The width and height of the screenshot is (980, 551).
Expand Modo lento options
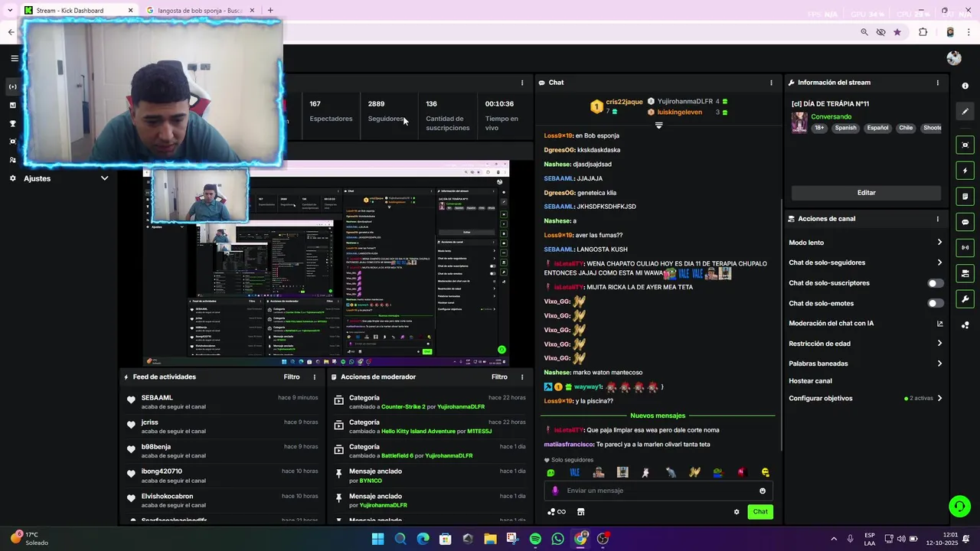click(939, 243)
